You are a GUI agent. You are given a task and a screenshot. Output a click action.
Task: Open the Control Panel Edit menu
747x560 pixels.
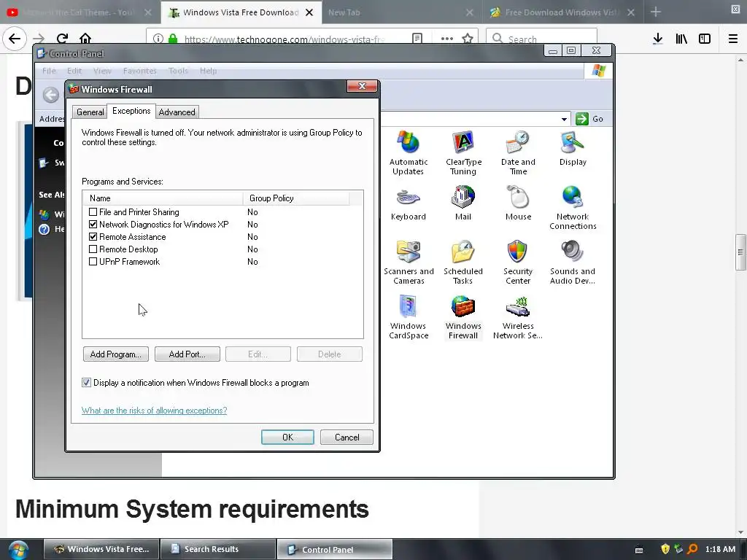74,71
